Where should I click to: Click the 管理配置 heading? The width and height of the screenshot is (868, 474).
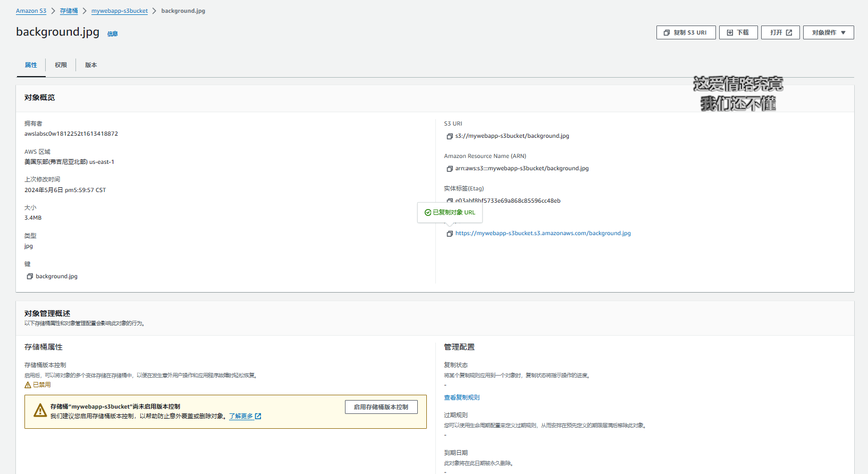tap(459, 347)
